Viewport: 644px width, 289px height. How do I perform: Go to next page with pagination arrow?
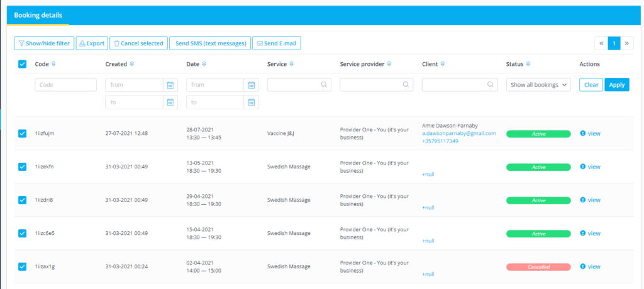pyautogui.click(x=627, y=43)
